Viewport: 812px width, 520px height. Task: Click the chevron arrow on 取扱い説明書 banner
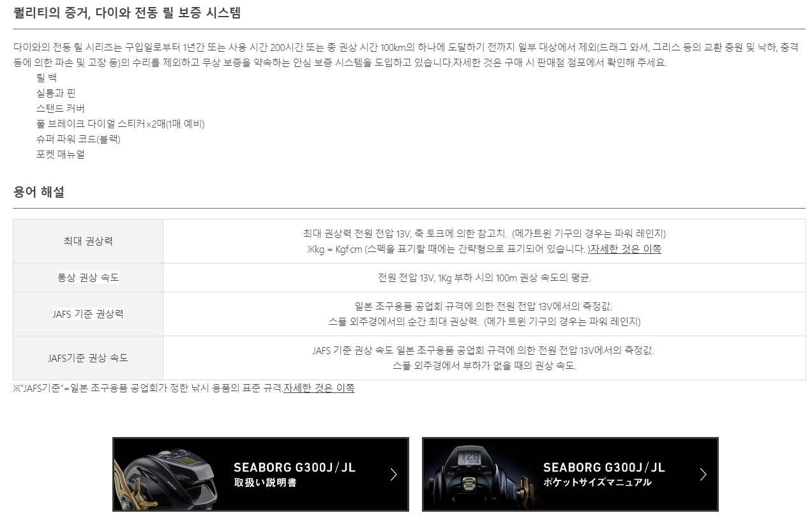[x=393, y=474]
